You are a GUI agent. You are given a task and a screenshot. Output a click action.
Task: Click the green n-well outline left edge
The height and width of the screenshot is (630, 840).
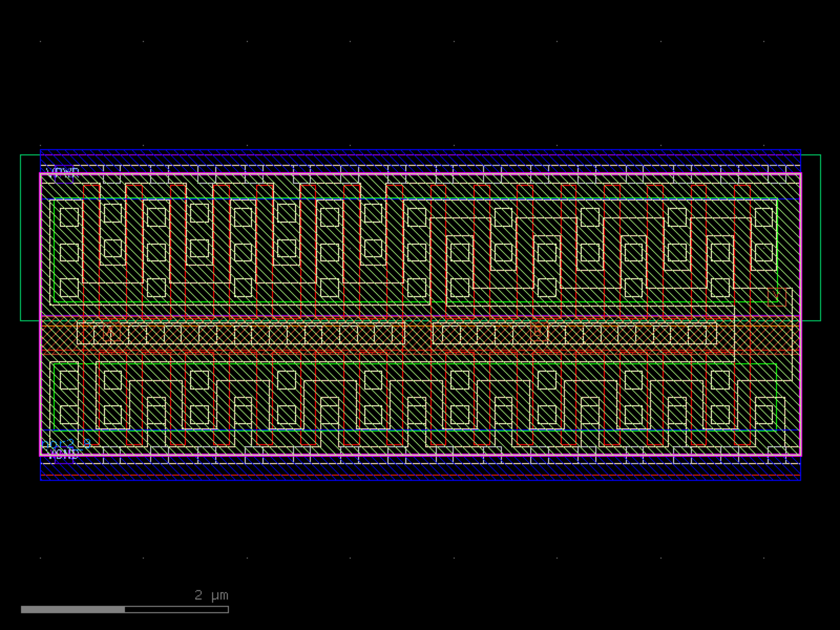pyautogui.click(x=21, y=238)
